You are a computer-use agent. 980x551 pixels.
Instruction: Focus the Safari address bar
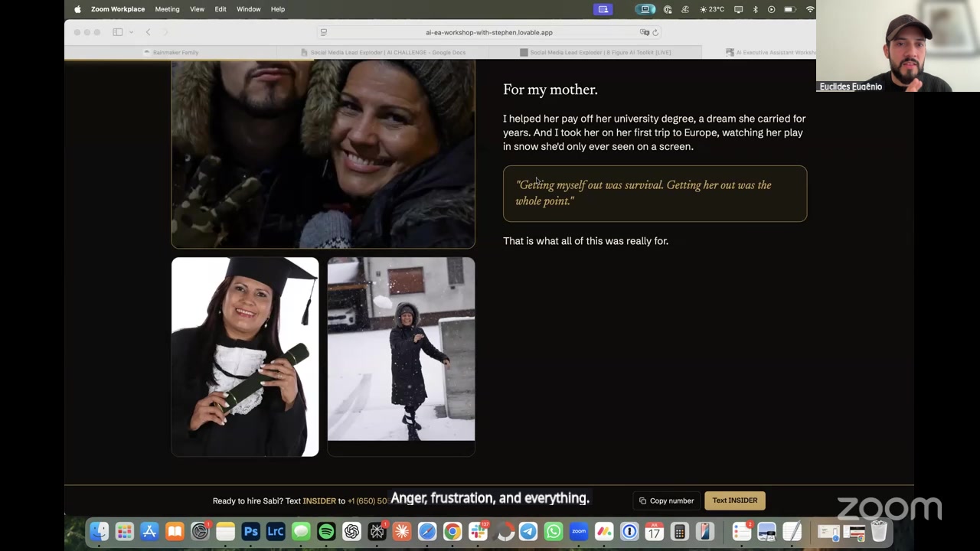(489, 32)
